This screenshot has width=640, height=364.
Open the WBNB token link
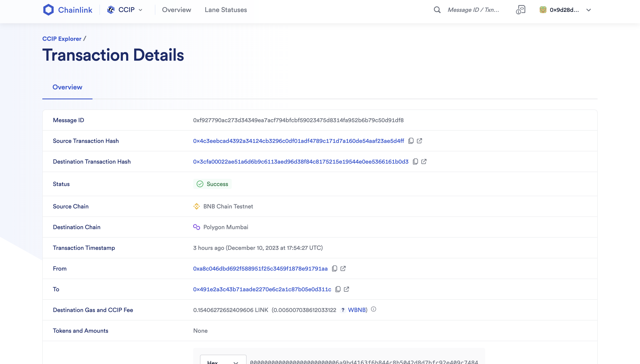pos(357,310)
